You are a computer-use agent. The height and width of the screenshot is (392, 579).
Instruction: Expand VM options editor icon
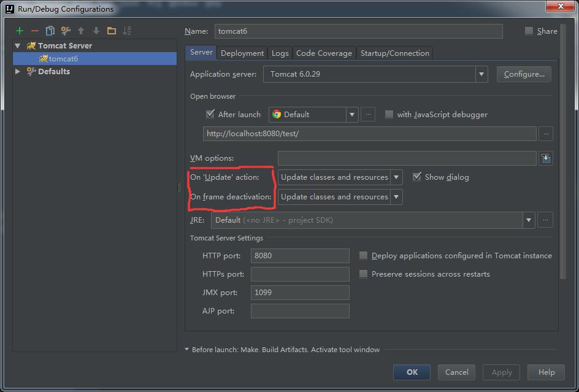[546, 158]
